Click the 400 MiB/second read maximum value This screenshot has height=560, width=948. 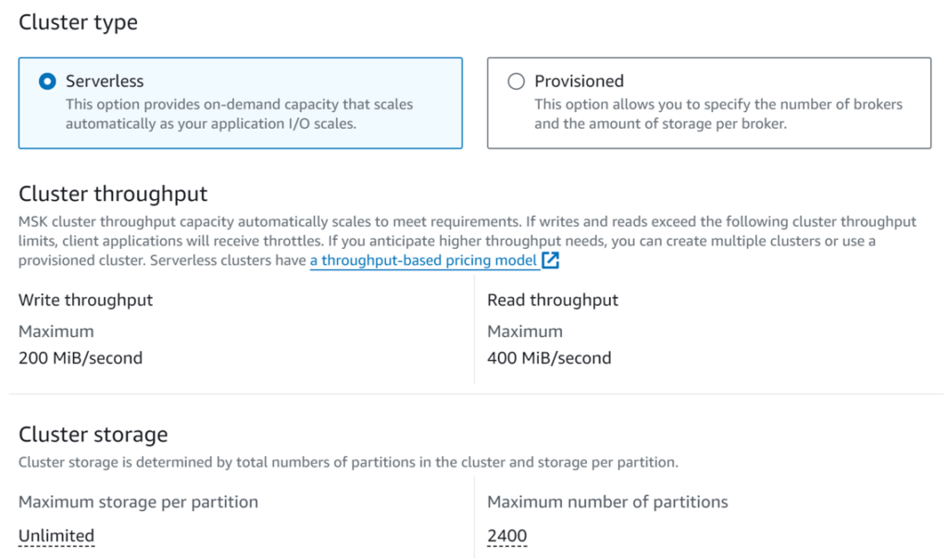549,358
